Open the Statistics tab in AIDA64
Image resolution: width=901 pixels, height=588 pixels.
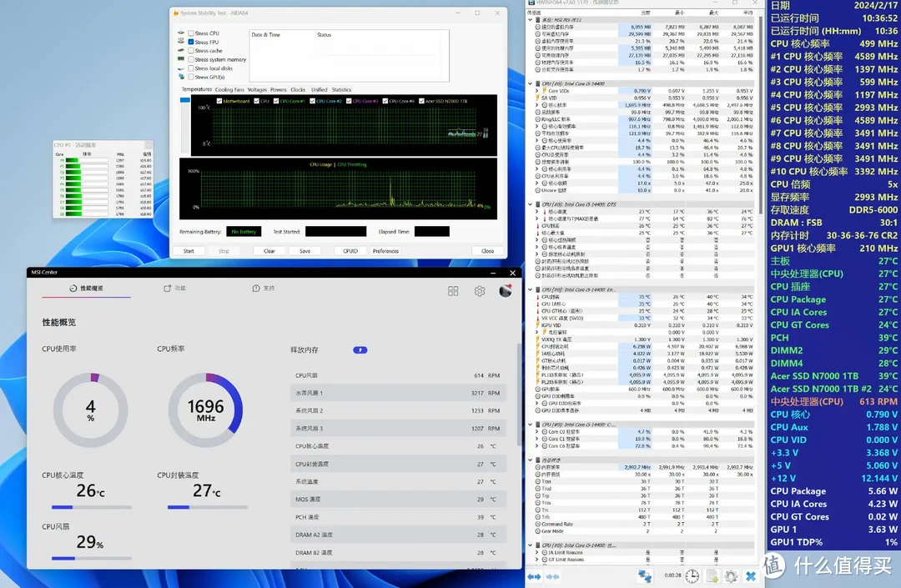point(341,89)
